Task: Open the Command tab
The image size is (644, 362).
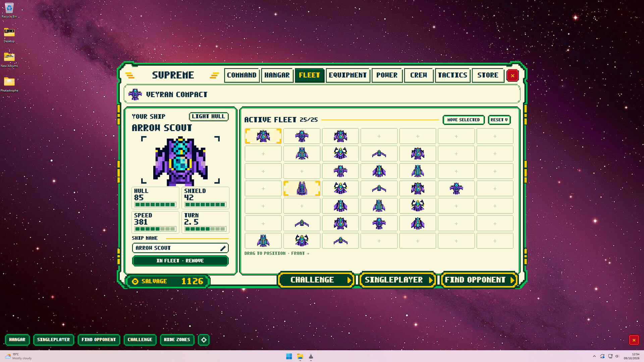Action: tap(241, 75)
